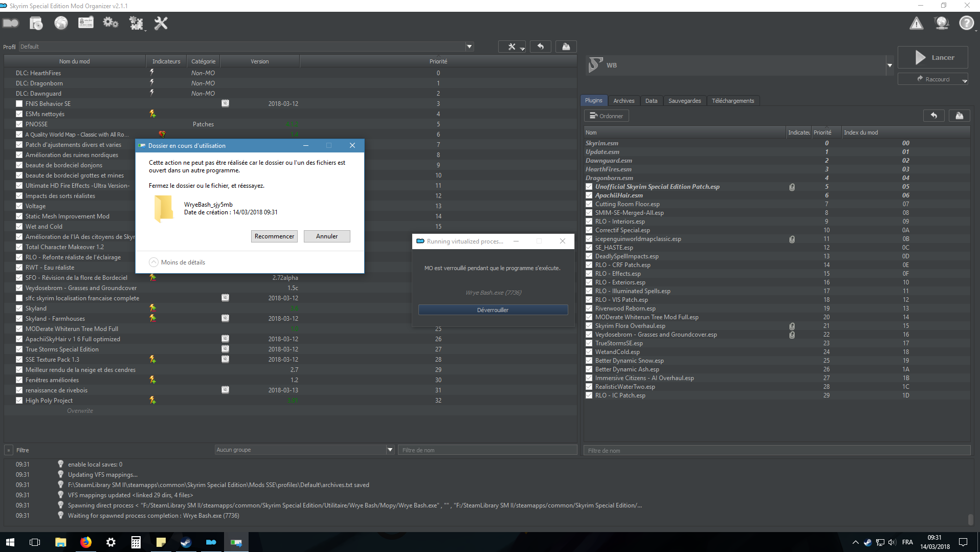The width and height of the screenshot is (980, 552).
Task: Uncheck RLO - IC Patch.esp plugin
Action: [x=589, y=395]
